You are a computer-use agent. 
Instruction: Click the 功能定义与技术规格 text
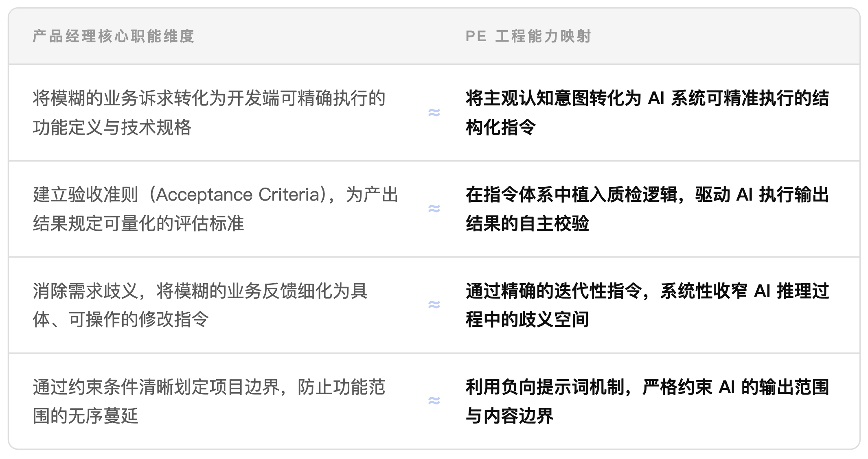(112, 127)
